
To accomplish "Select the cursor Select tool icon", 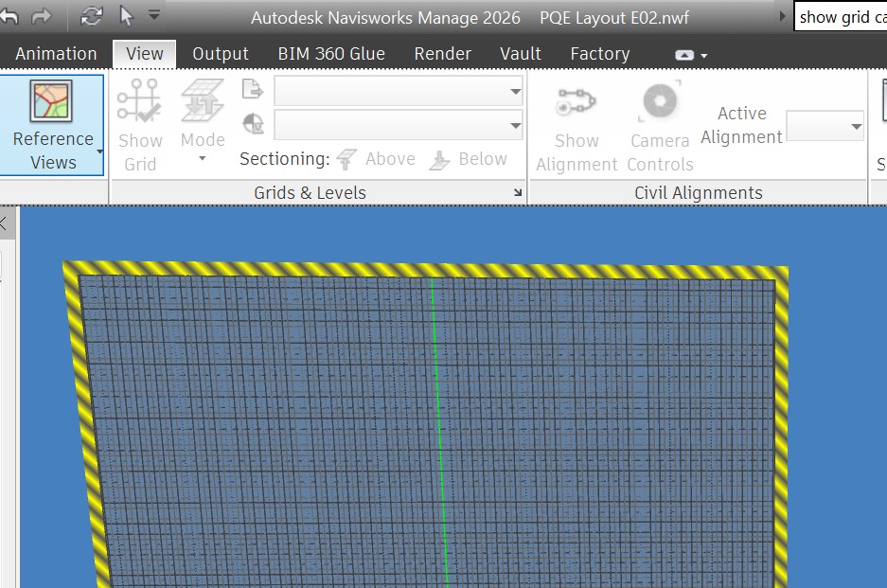I will tap(126, 16).
